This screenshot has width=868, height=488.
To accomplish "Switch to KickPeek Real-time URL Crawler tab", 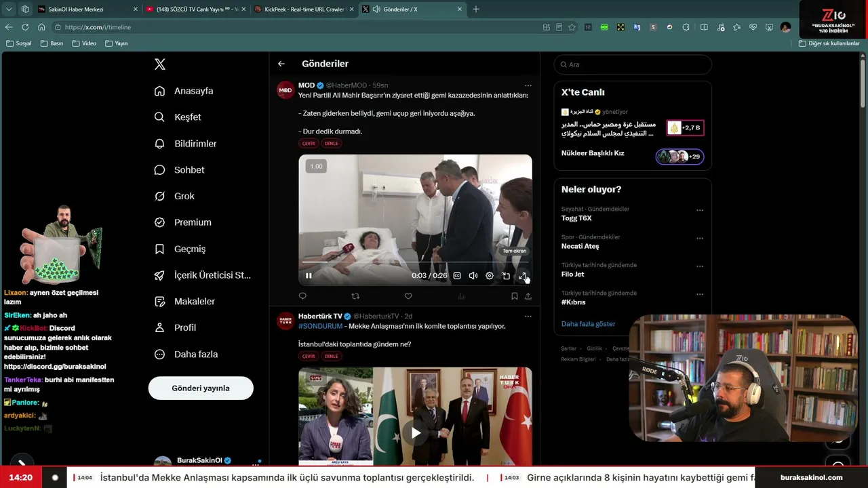I will [304, 9].
